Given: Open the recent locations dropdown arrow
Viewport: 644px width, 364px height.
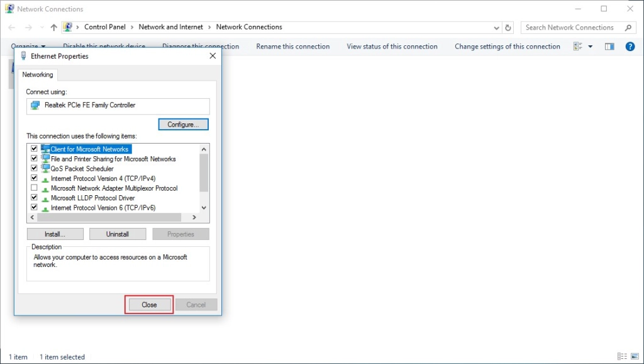Looking at the screenshot, I should point(42,28).
